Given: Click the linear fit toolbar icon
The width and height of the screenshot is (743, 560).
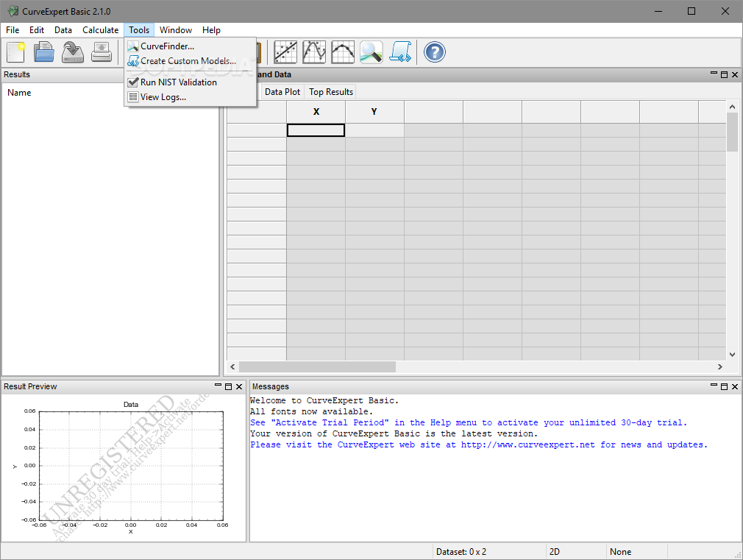Looking at the screenshot, I should [x=285, y=52].
